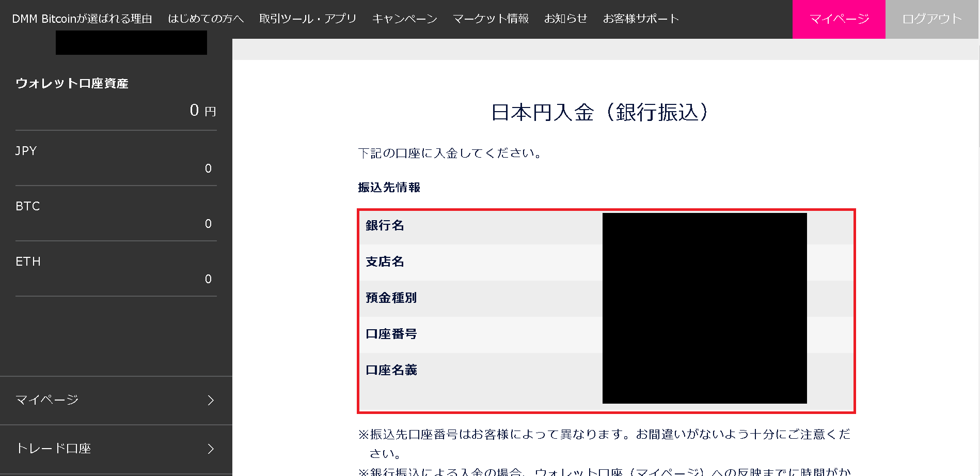Viewport: 980px width, 476px height.
Task: Click the 振込先情報 section heading
Action: [389, 188]
